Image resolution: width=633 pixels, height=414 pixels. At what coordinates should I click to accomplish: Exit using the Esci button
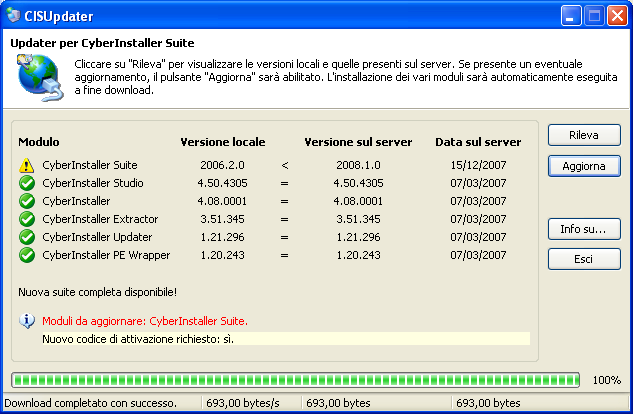coord(584,259)
